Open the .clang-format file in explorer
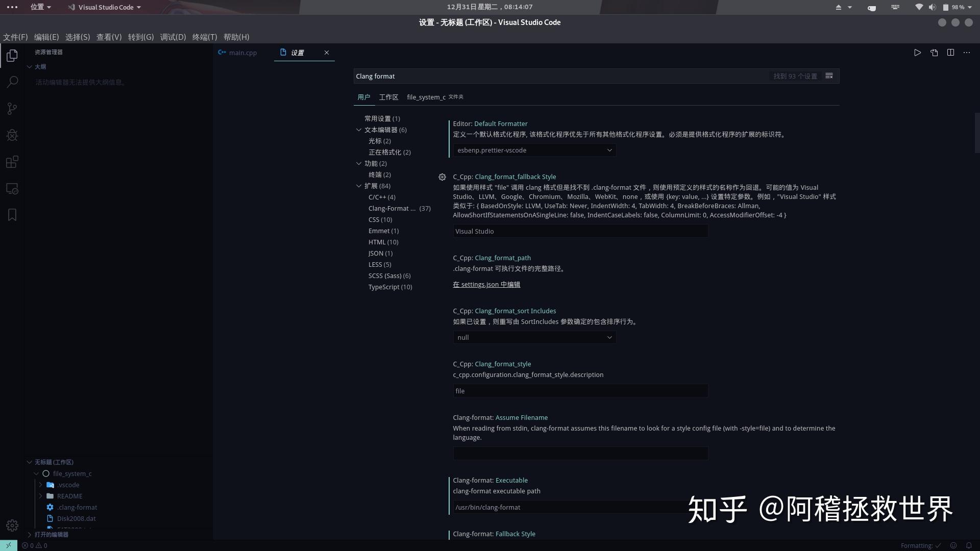Image resolution: width=980 pixels, height=551 pixels. pos(77,507)
